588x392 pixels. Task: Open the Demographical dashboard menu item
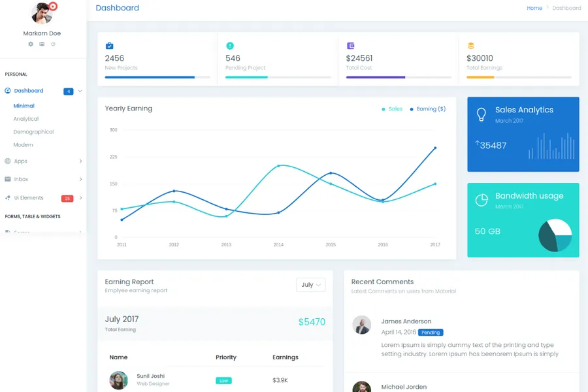click(33, 132)
